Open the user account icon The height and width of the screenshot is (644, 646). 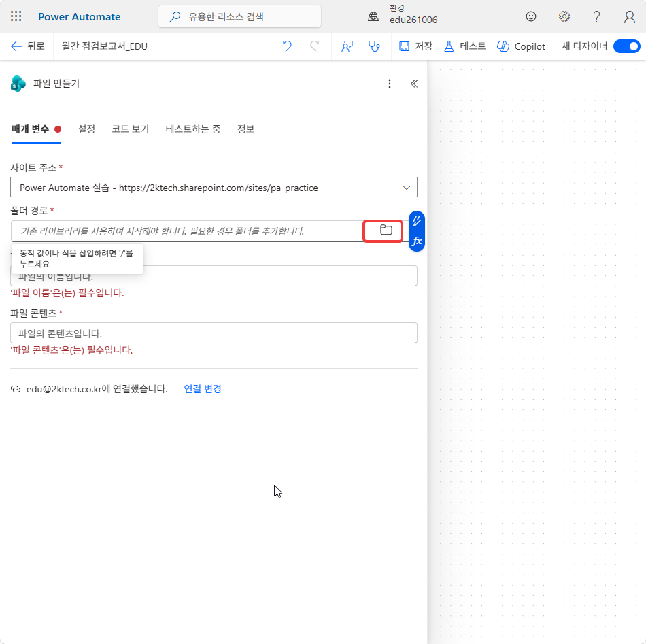[629, 16]
